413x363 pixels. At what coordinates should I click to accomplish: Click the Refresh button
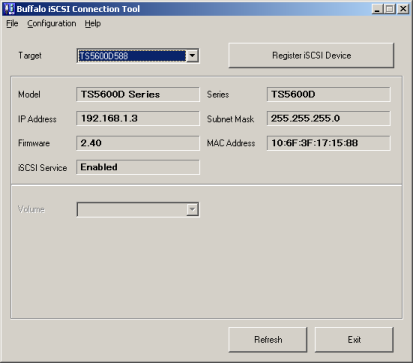[268, 340]
